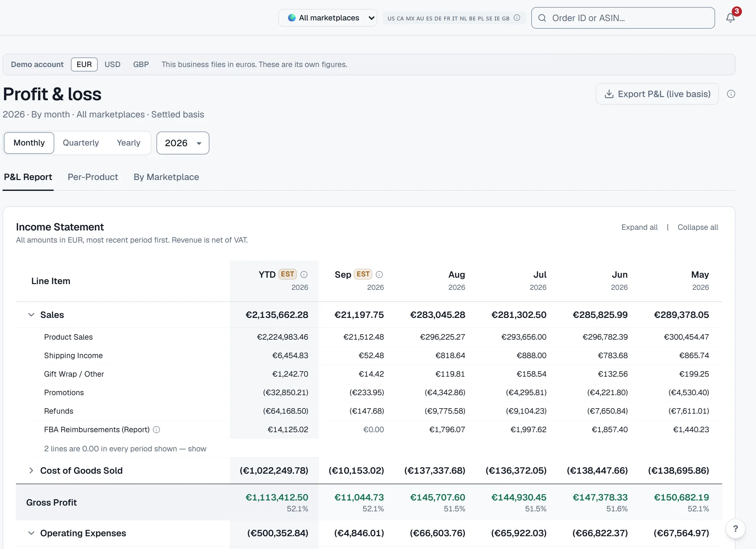756x549 pixels.
Task: Click the YTD EST badge
Action: (287, 274)
